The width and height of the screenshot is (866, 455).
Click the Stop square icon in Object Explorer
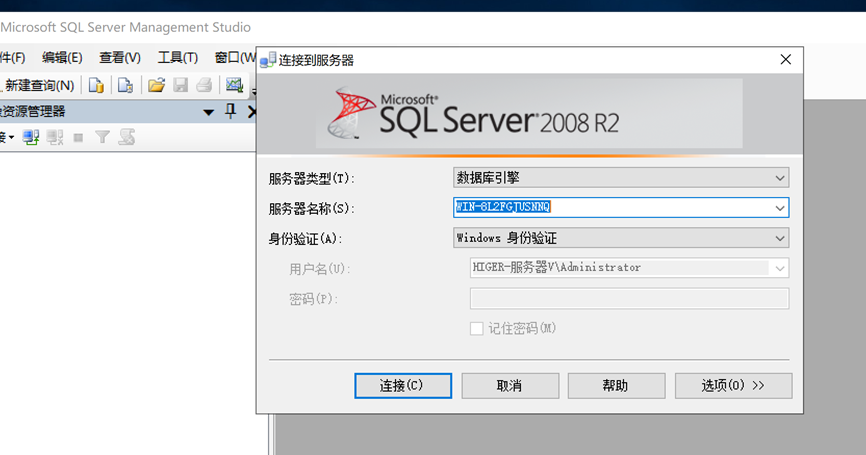tap(78, 137)
